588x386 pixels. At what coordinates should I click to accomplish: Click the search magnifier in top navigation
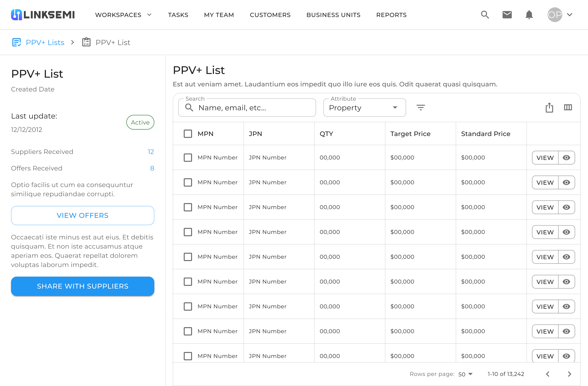tap(485, 15)
